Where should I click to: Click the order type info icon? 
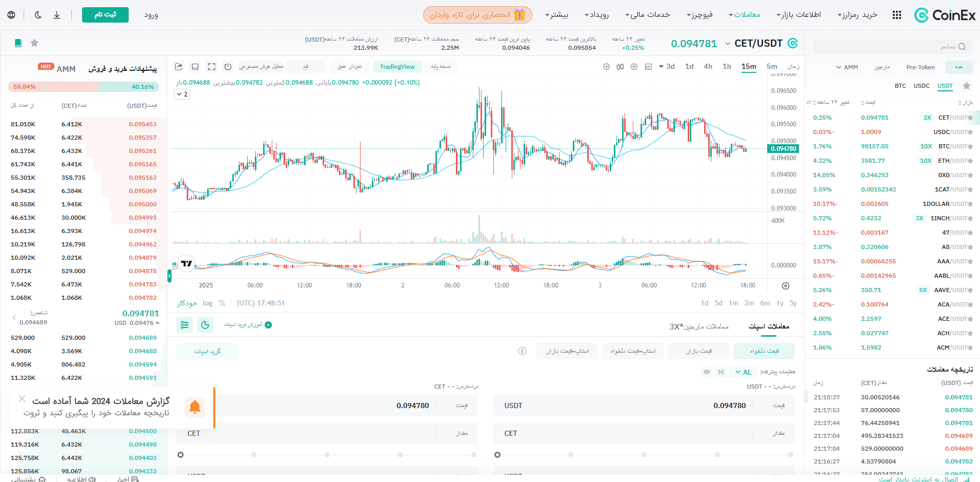(522, 351)
